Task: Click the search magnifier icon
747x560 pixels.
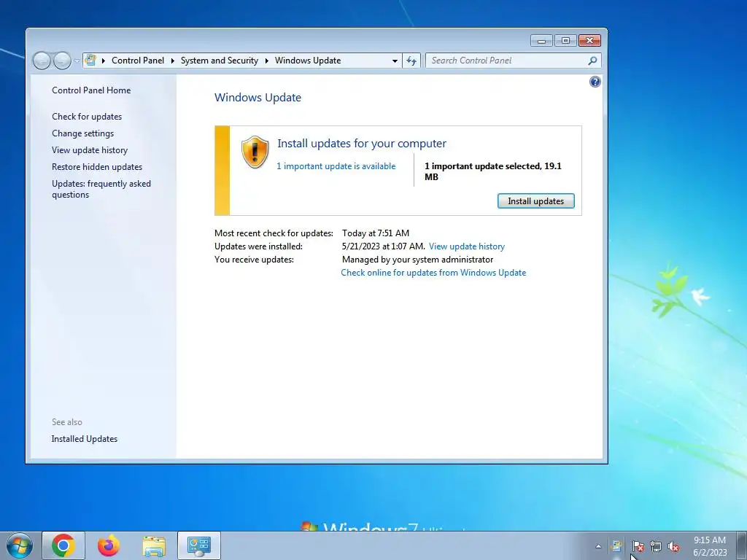Action: (x=592, y=61)
